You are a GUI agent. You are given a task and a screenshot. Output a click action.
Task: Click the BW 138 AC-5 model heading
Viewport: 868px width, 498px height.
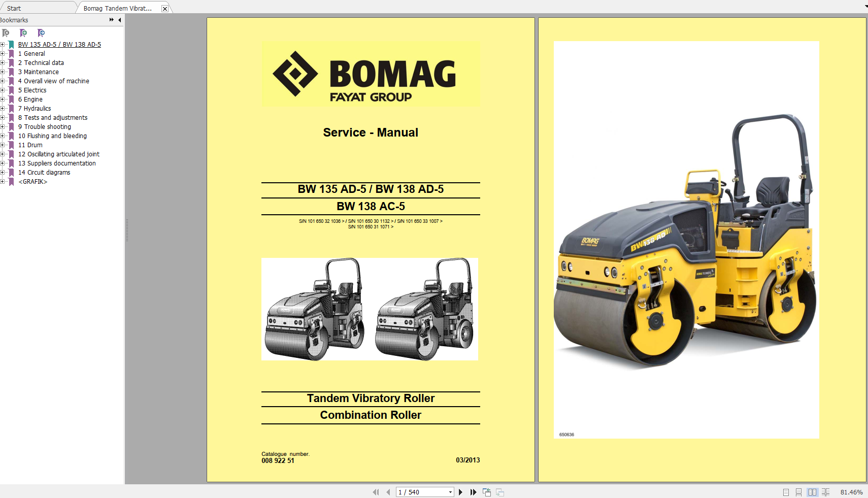point(371,206)
